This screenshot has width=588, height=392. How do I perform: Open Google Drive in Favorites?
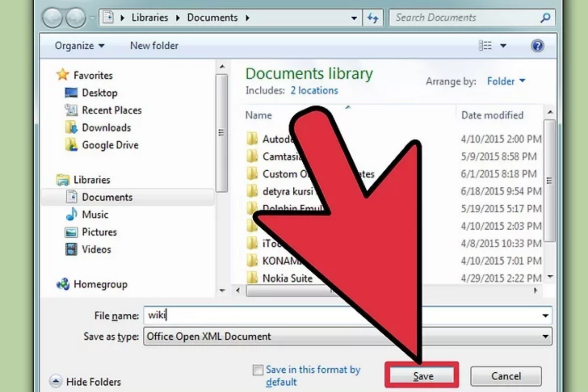[110, 145]
